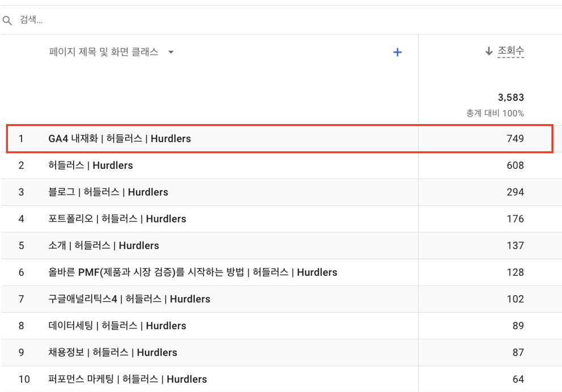Screen dimensions: 562x392
Task: Click the view count 87
Action: click(x=518, y=352)
